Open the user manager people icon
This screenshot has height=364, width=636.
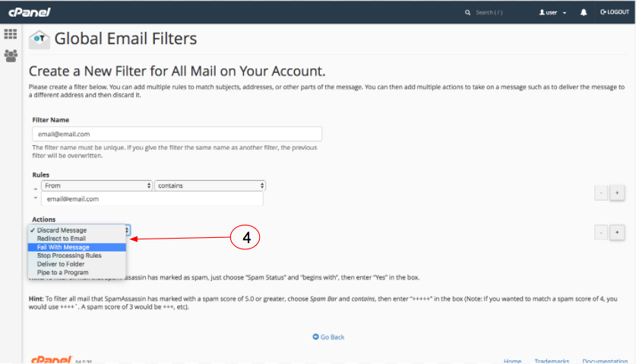pyautogui.click(x=11, y=55)
